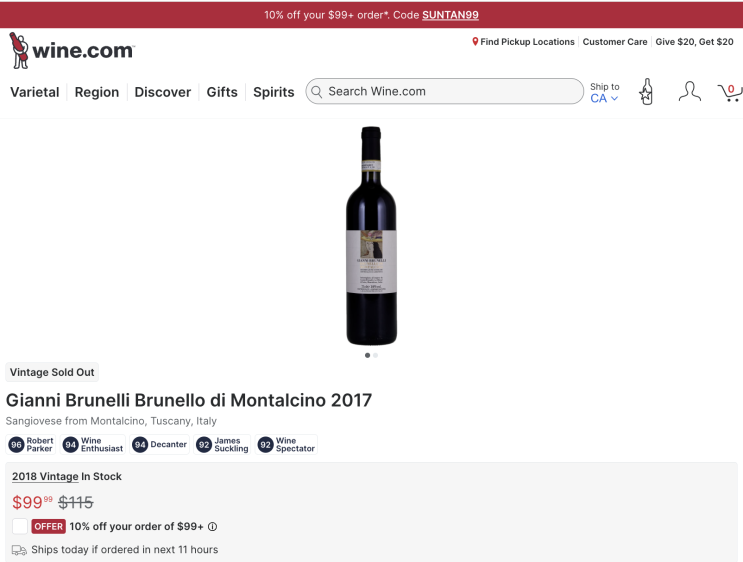The image size is (743, 562).
Task: Open the Discover menu
Action: (163, 92)
